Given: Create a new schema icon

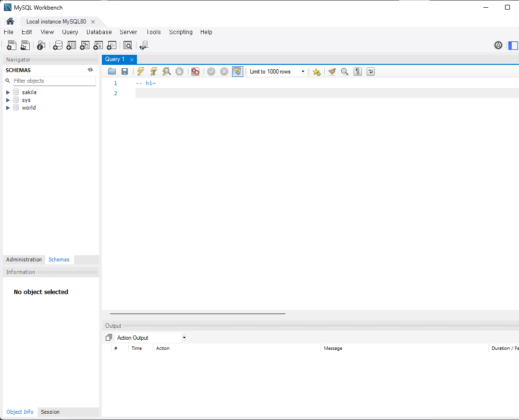Looking at the screenshot, I should click(x=58, y=45).
